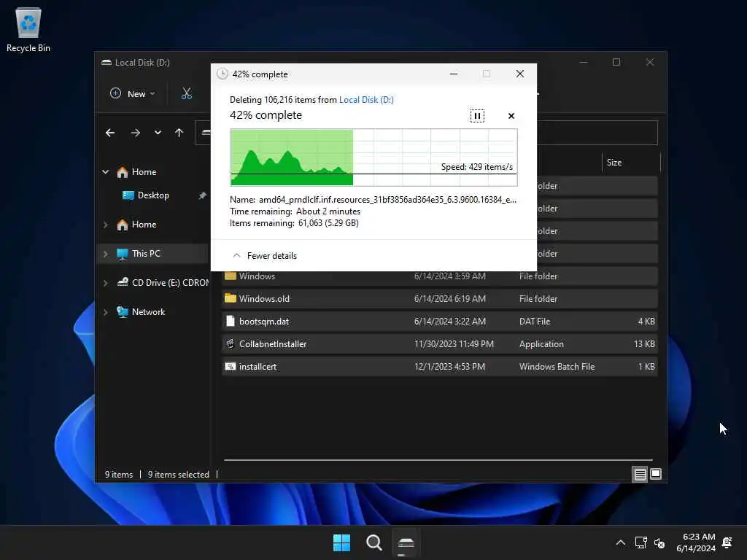The width and height of the screenshot is (747, 560).
Task: Open the clock showing 6:23 AM
Action: point(695,542)
